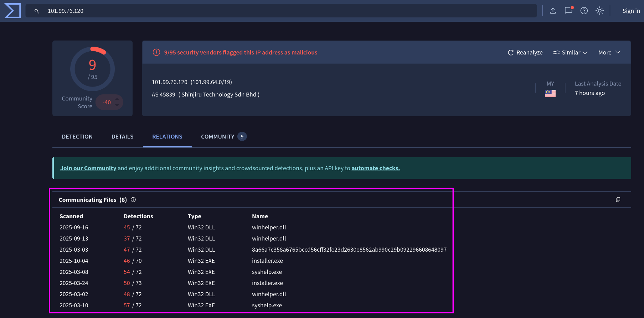Vote community score down arrow
The width and height of the screenshot is (644, 318).
tap(117, 105)
